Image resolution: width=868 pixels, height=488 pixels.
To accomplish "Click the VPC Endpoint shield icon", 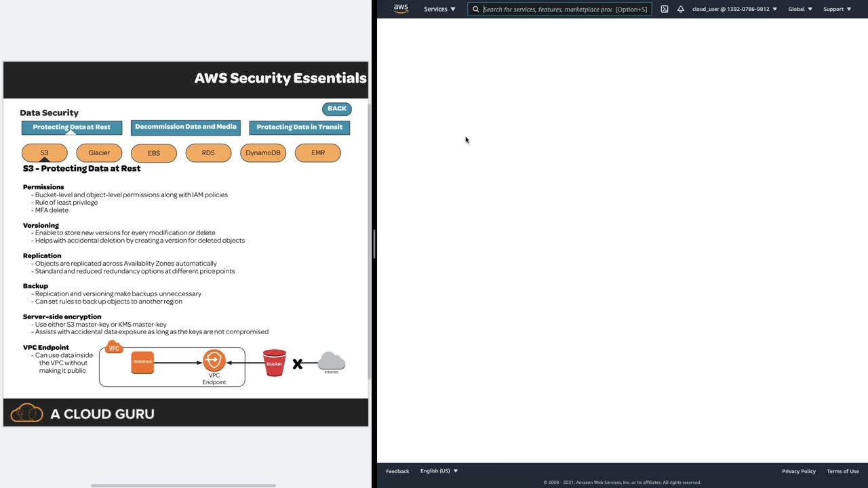I will coord(214,360).
